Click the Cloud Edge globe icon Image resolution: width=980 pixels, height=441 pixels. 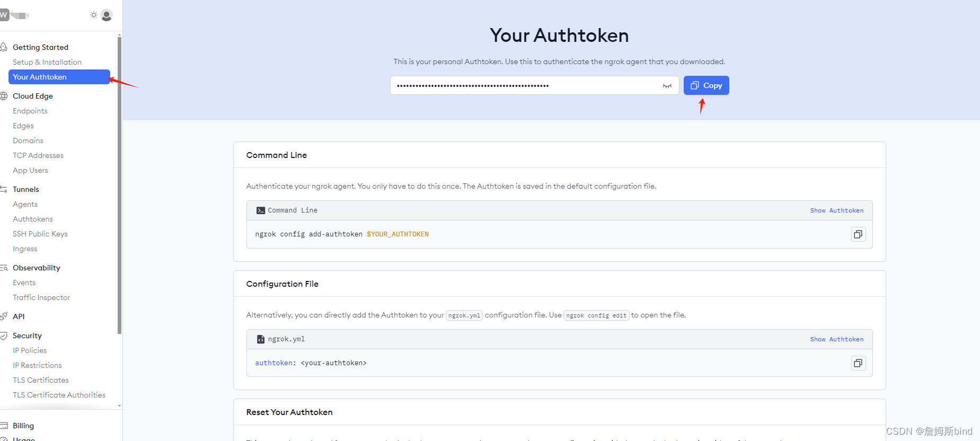click(x=4, y=96)
